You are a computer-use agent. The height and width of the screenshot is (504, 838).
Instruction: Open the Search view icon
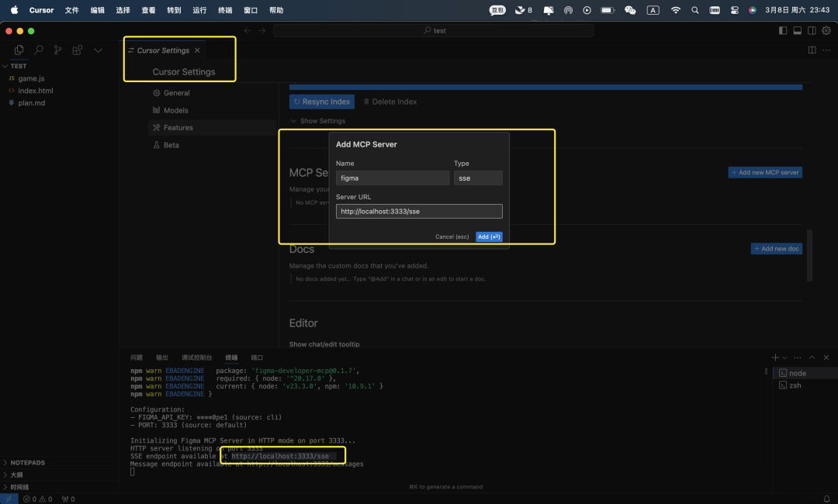click(39, 50)
